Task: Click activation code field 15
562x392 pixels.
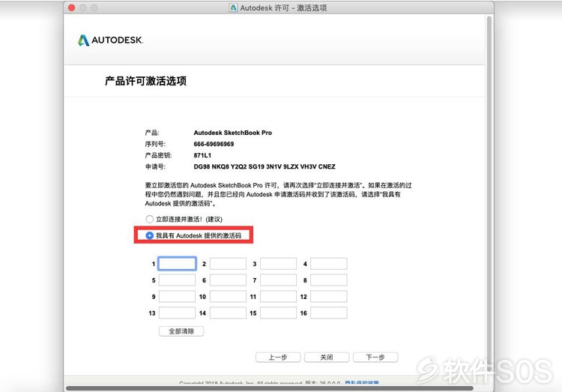Action: [279, 313]
